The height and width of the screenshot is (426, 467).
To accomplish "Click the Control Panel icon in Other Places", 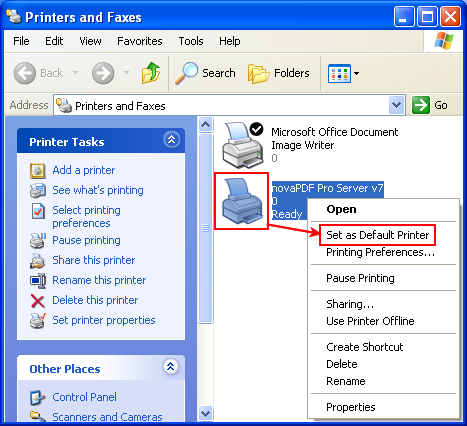I will tap(37, 397).
